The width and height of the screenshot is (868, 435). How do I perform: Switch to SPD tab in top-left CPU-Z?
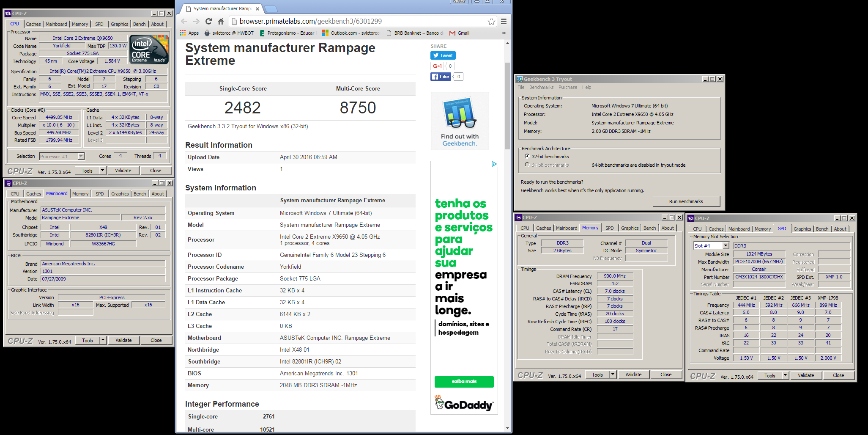click(x=99, y=24)
